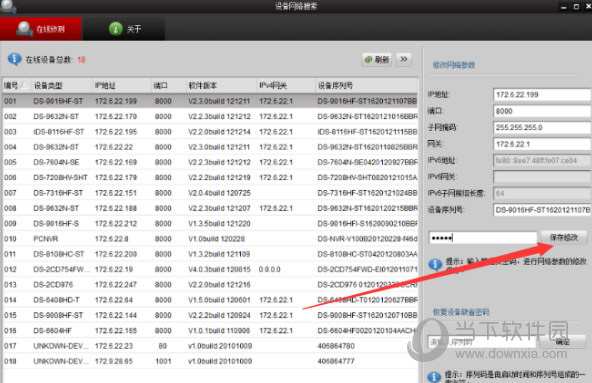Select row 017 with IP 172.6.22.23
This screenshot has width=592, height=383.
point(210,346)
